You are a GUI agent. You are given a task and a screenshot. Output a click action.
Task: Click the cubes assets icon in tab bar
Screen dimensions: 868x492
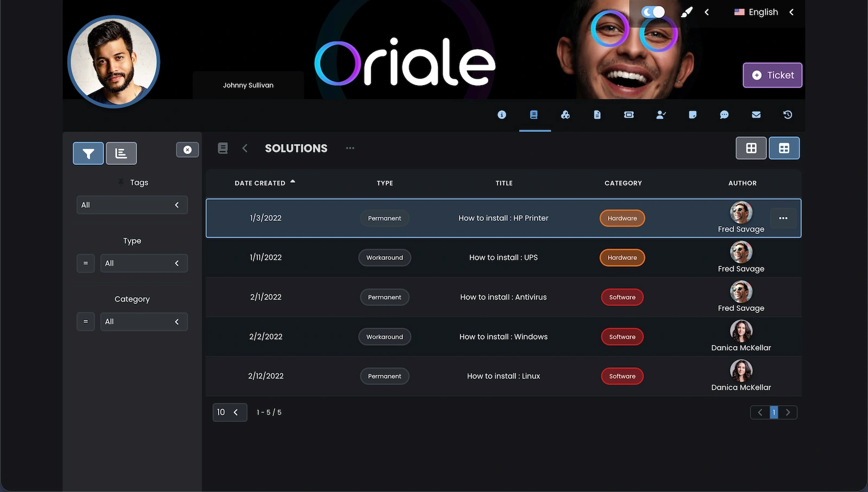pos(565,114)
